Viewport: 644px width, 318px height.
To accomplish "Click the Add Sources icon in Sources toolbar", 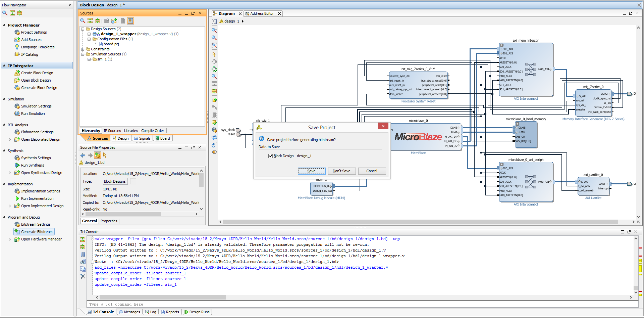I will tap(114, 21).
